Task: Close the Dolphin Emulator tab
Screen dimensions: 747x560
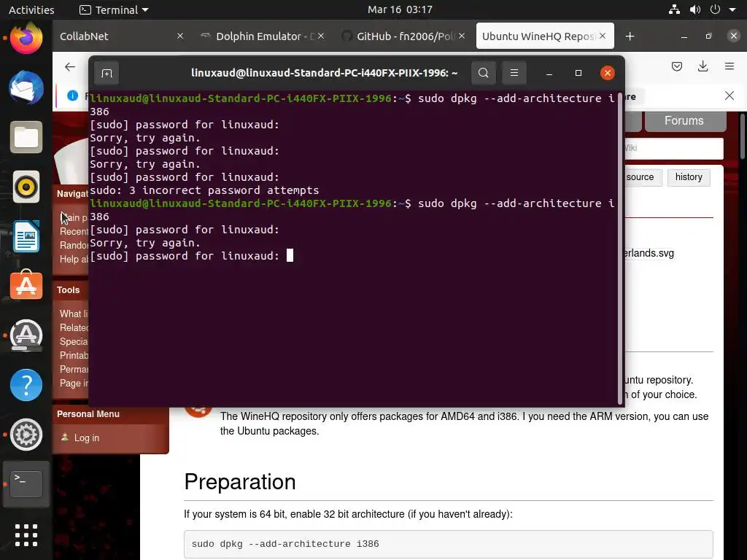Action: (x=321, y=36)
